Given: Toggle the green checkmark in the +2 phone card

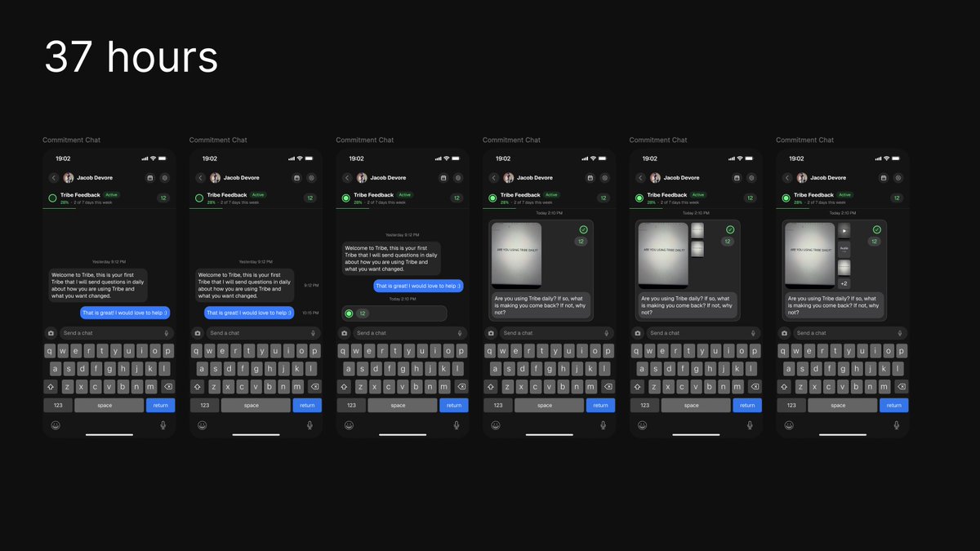Looking at the screenshot, I should [x=876, y=230].
